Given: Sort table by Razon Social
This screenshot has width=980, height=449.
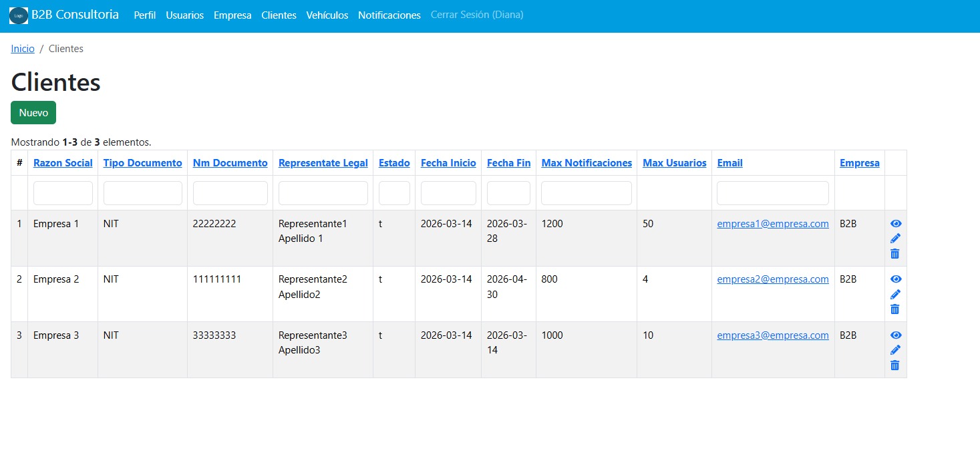Looking at the screenshot, I should click(x=63, y=163).
